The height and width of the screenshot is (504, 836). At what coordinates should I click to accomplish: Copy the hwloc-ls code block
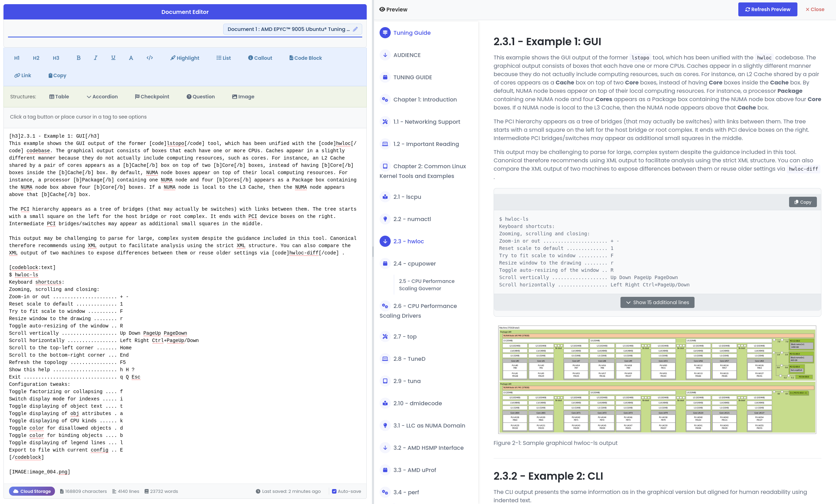coord(803,202)
